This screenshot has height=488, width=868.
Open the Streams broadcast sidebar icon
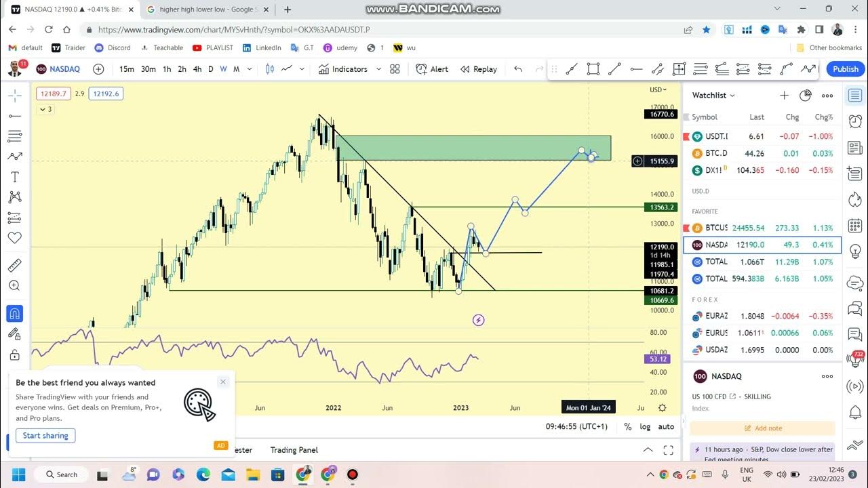pyautogui.click(x=854, y=386)
